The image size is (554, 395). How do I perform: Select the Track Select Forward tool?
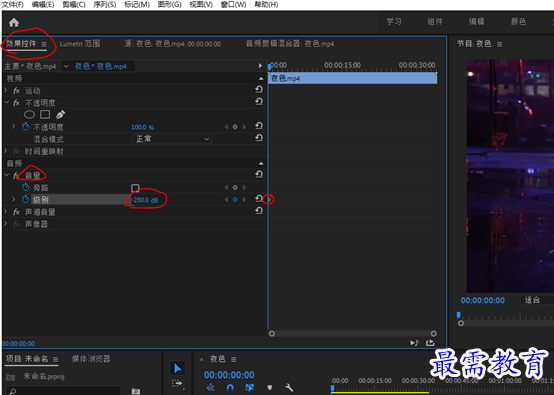point(177,384)
